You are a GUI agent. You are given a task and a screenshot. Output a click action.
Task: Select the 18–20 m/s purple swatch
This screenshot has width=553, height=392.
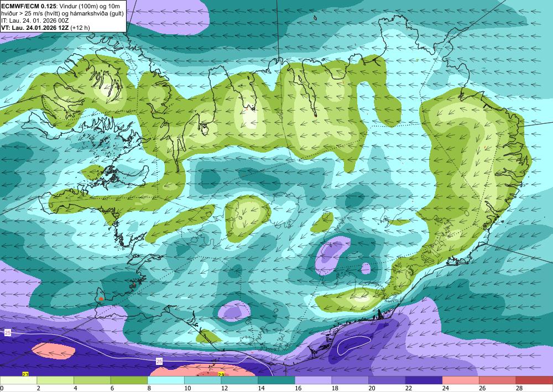click(350, 380)
